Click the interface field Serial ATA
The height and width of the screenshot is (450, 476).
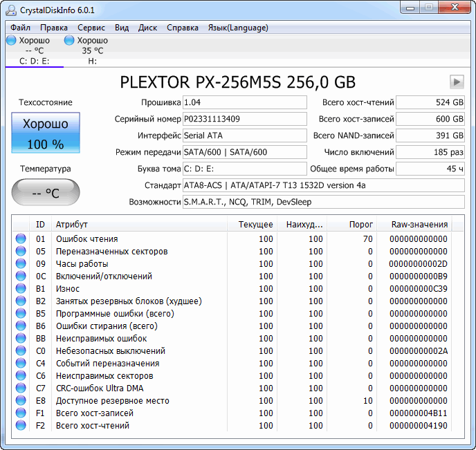point(245,135)
